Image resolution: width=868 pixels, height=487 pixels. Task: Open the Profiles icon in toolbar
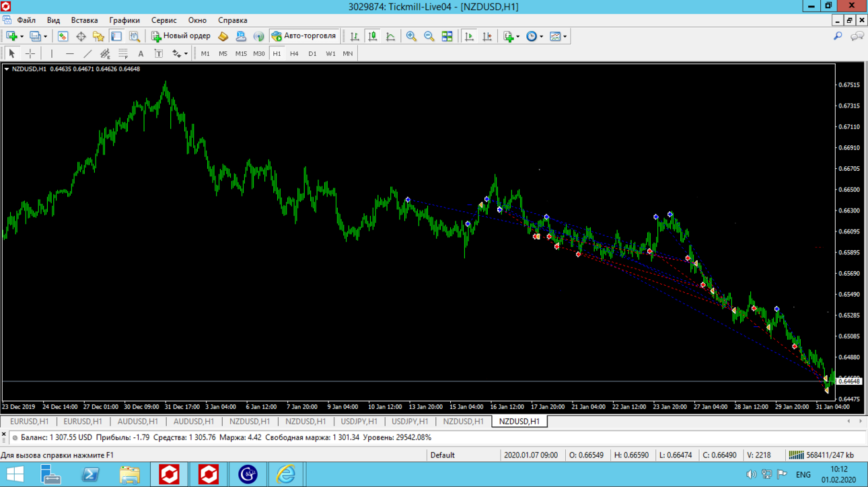tap(35, 36)
